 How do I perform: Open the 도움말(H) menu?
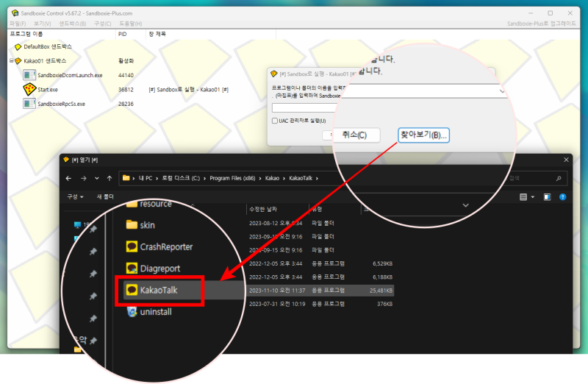(x=130, y=24)
